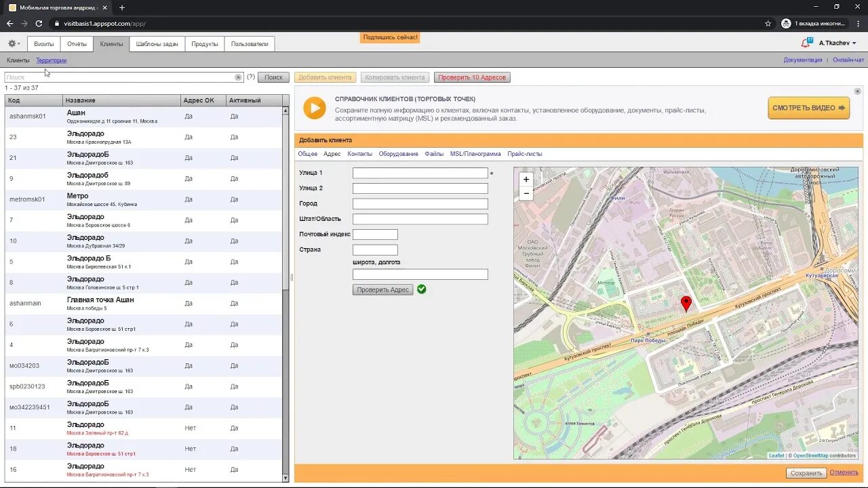Open the Онлайн-чат link

848,60
